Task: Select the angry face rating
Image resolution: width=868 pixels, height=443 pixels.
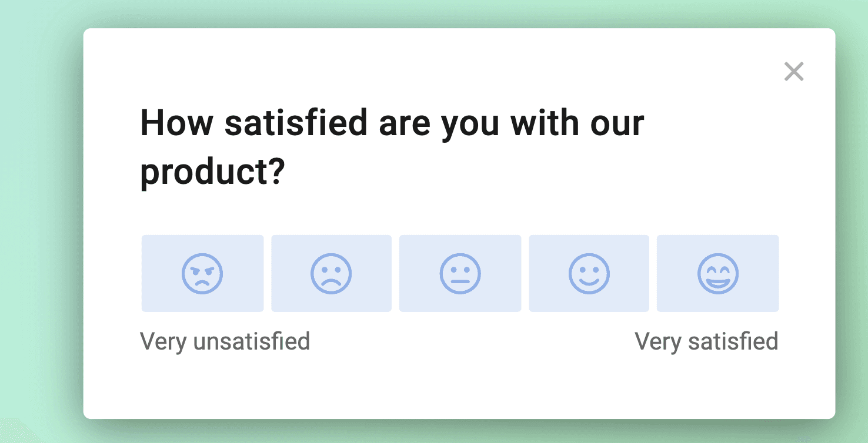Action: tap(202, 274)
